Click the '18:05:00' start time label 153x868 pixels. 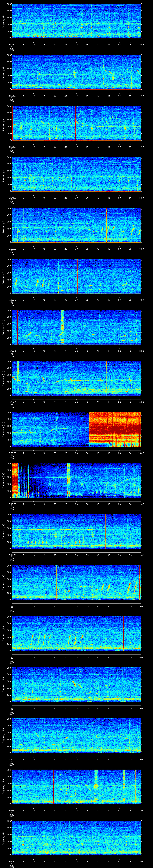coord(12,249)
